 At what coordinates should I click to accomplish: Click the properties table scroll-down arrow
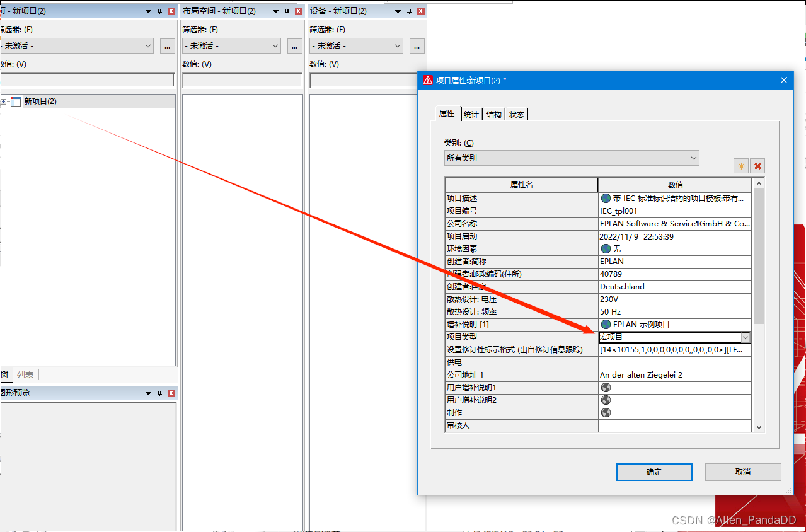click(759, 427)
